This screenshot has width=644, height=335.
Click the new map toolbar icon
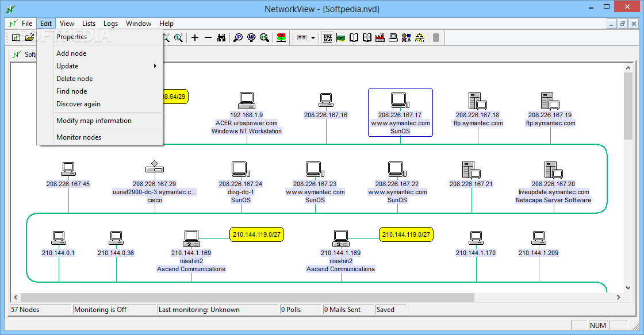16,38
